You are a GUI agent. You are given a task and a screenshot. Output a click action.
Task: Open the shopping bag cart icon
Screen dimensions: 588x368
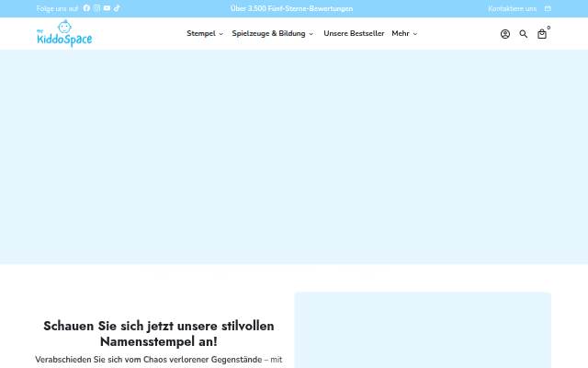point(542,34)
